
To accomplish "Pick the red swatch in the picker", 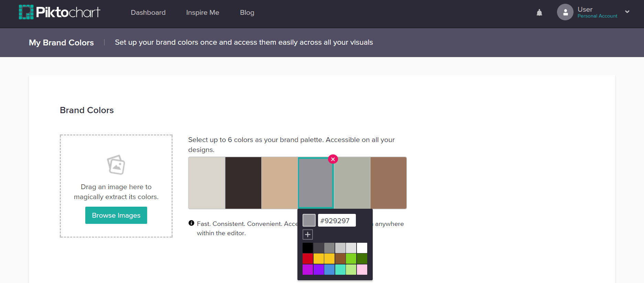I will point(308,259).
